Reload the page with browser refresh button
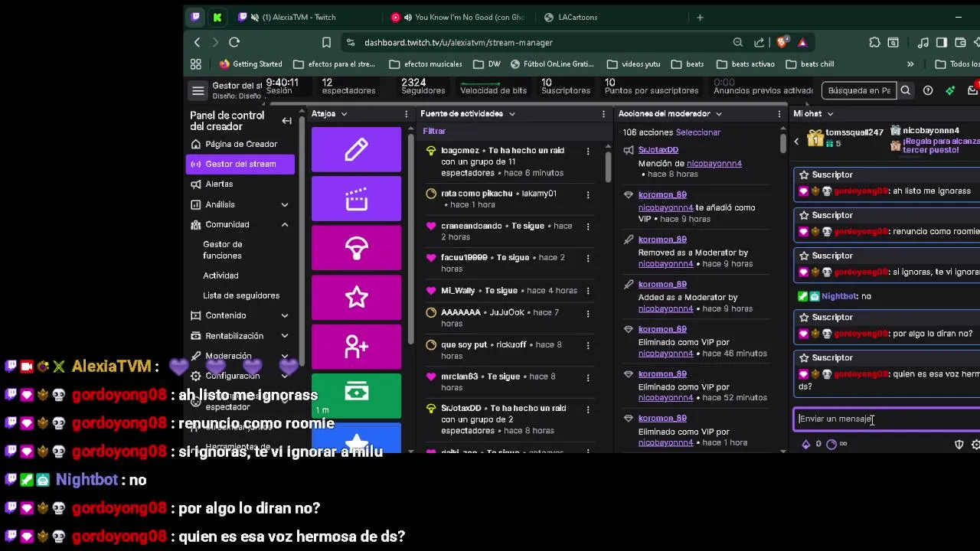The width and height of the screenshot is (980, 551). click(234, 42)
